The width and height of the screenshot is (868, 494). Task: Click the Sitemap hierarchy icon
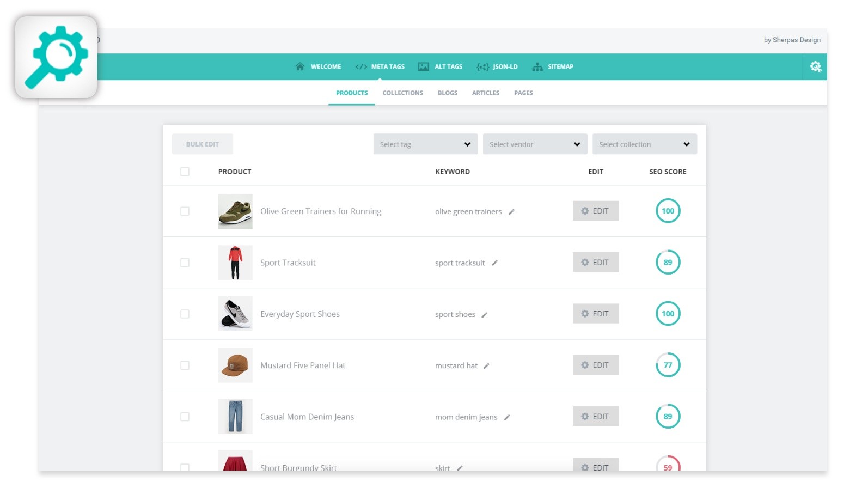click(537, 66)
